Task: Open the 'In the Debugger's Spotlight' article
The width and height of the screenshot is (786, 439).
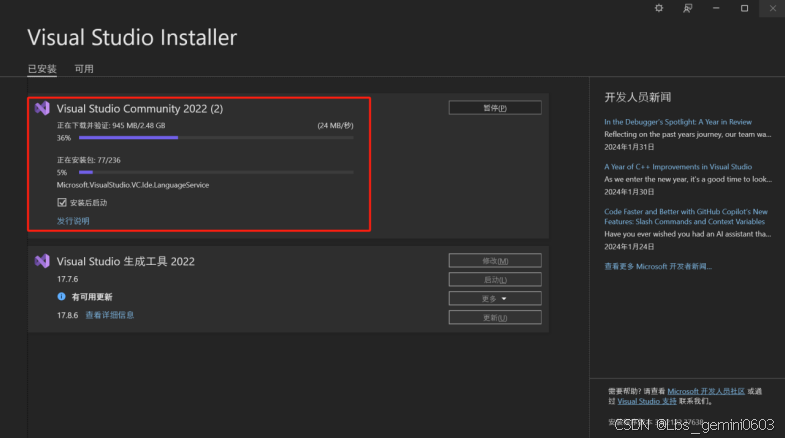Action: (x=678, y=122)
